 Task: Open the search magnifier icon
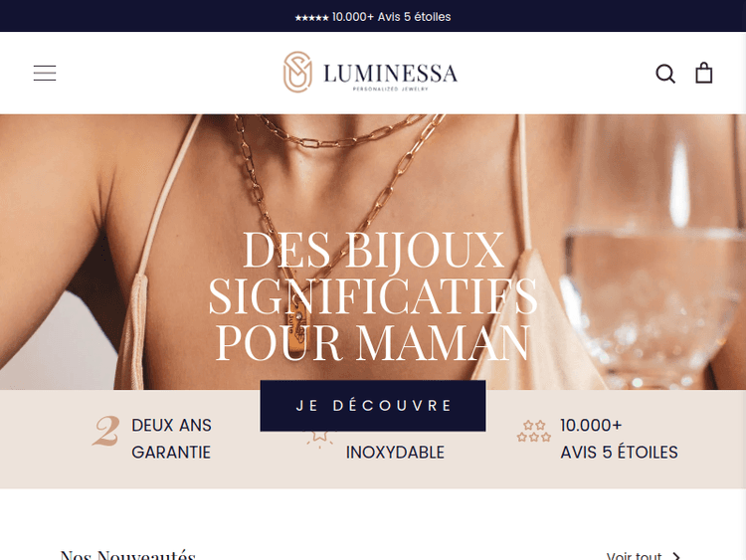click(x=665, y=74)
